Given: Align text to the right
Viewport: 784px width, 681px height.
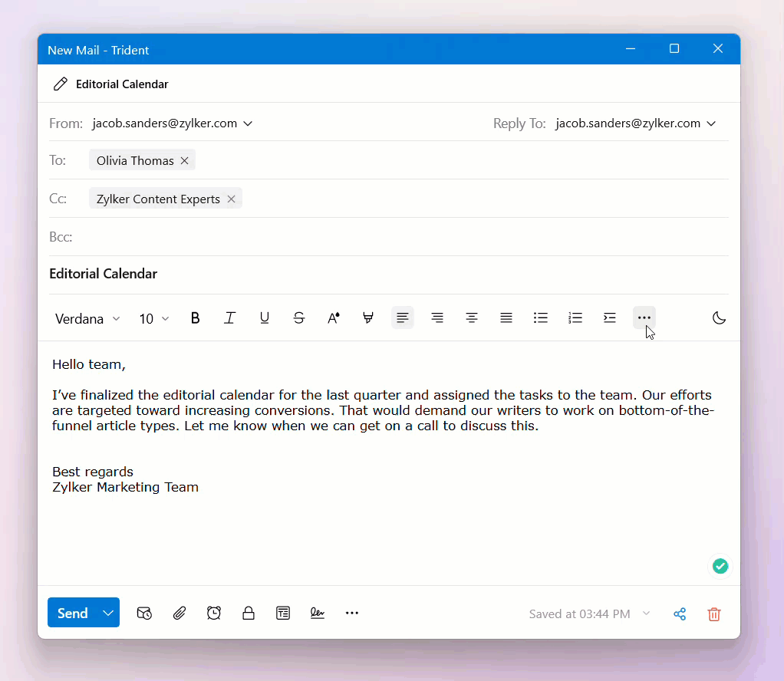Looking at the screenshot, I should pyautogui.click(x=437, y=318).
